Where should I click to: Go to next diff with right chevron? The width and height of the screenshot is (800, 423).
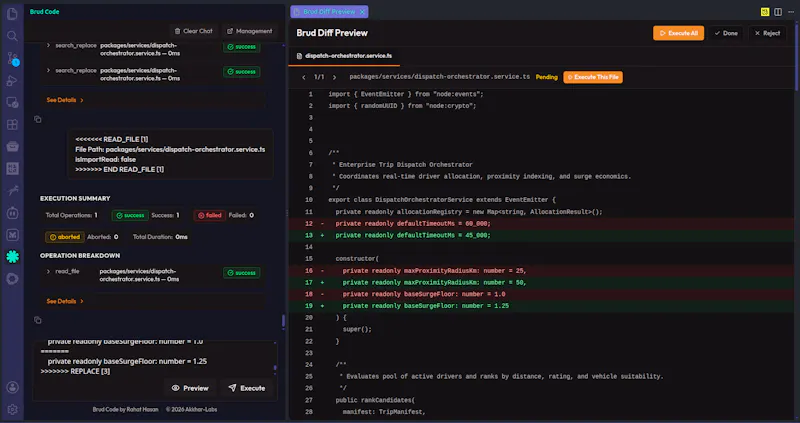334,78
